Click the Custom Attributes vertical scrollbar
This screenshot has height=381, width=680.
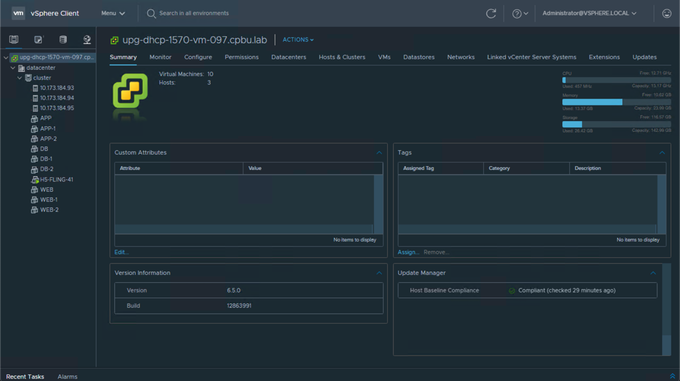point(378,204)
